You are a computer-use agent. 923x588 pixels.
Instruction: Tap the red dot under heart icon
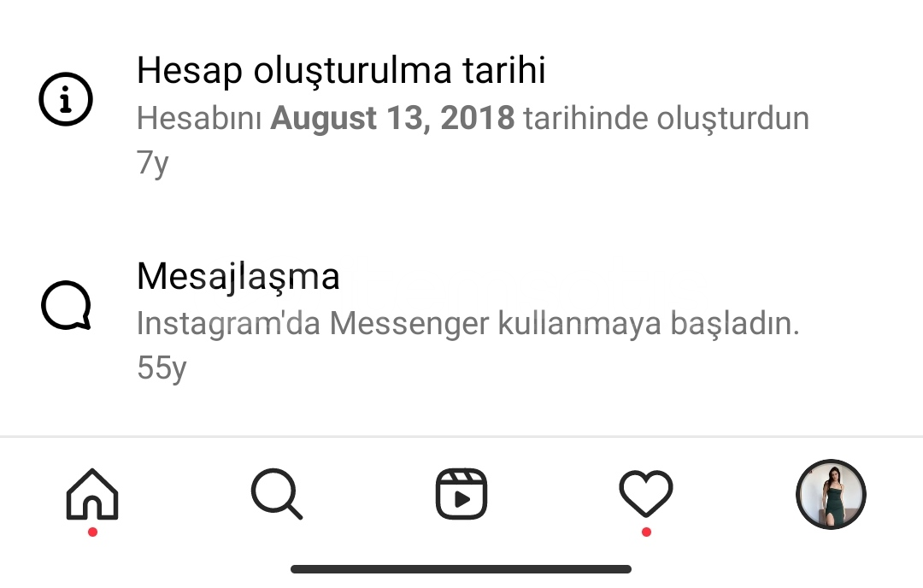point(646,532)
